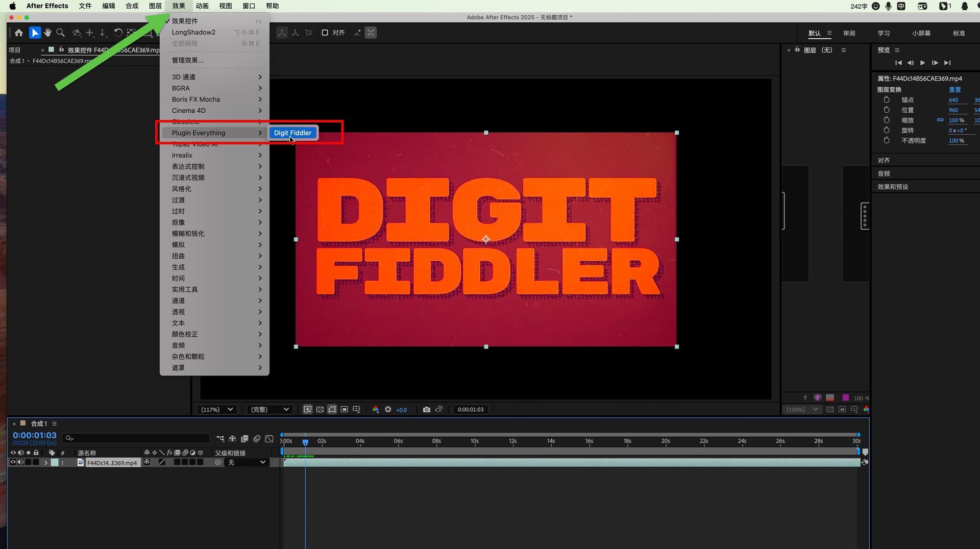The height and width of the screenshot is (549, 980).
Task: Open the resolution (完整) dropdown
Action: click(x=269, y=410)
